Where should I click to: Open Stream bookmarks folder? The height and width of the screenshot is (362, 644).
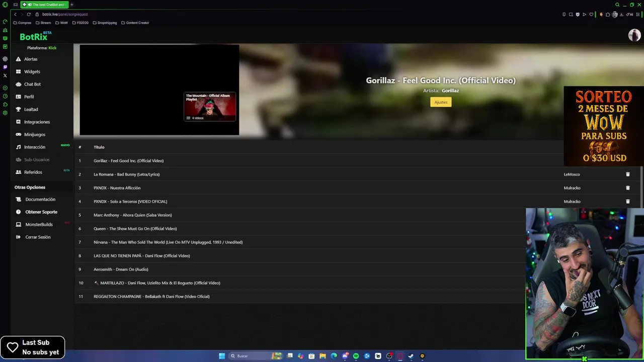click(x=43, y=23)
